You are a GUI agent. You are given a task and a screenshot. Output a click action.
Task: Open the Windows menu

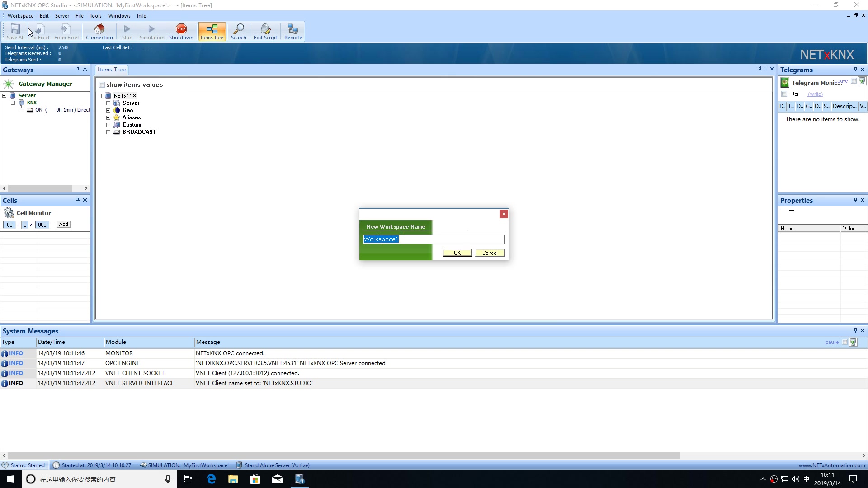pos(119,16)
